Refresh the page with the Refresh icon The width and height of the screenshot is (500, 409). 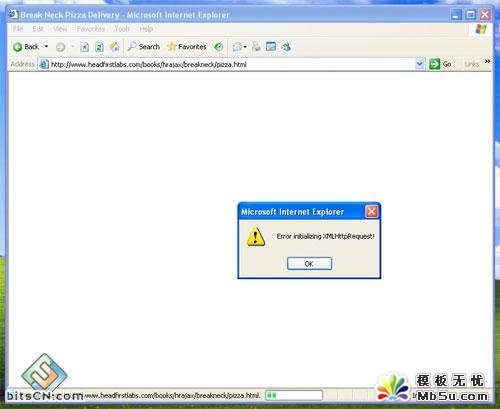point(99,47)
